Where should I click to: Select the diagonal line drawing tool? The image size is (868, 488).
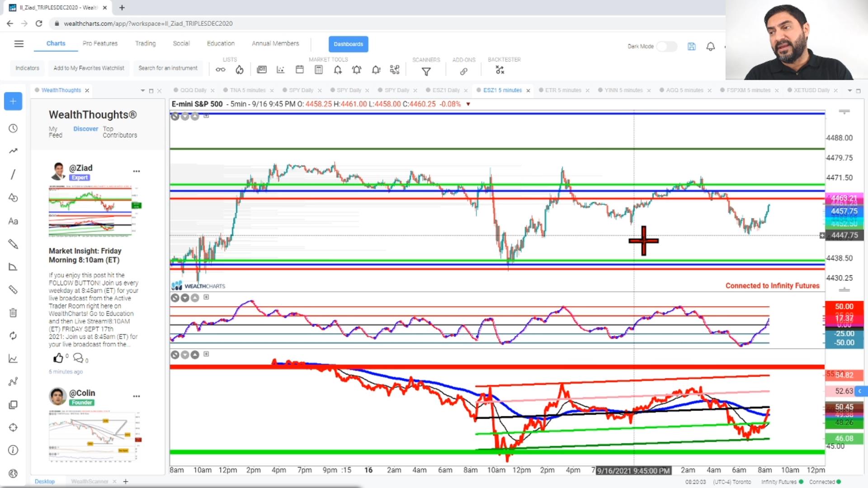coord(13,174)
